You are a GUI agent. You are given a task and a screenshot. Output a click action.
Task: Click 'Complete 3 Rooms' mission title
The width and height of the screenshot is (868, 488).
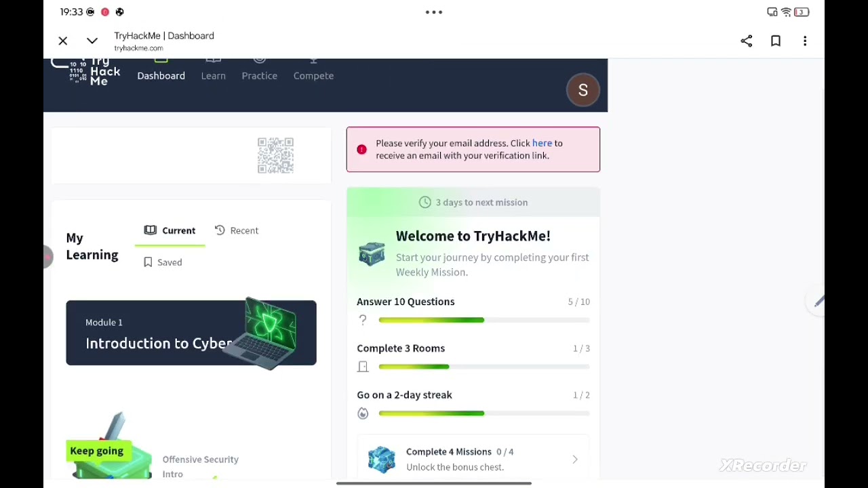401,348
